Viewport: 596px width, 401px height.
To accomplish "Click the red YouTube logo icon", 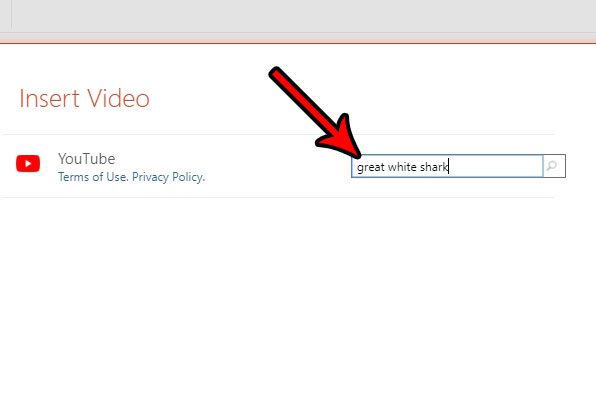I will pyautogui.click(x=28, y=163).
